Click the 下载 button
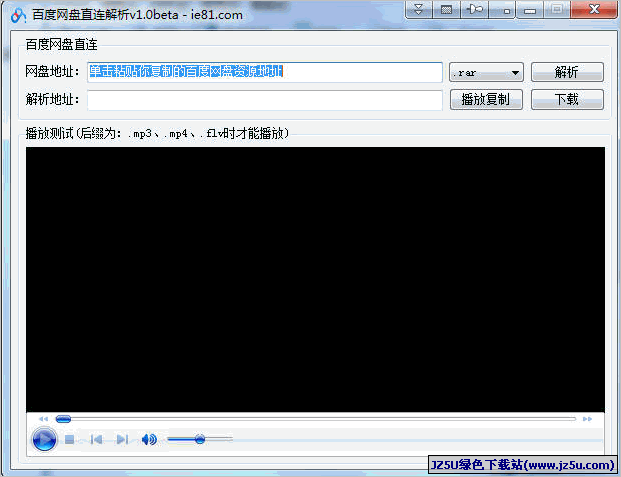 click(567, 99)
